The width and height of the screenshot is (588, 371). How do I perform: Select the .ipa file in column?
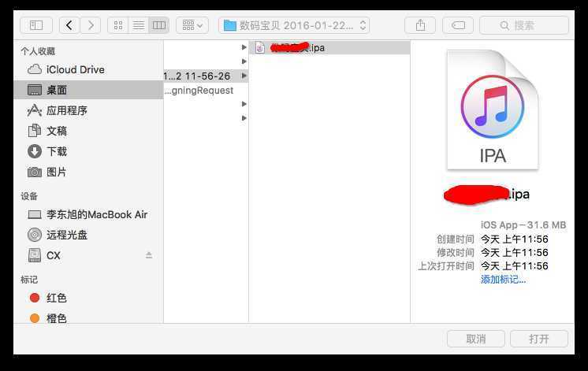329,47
